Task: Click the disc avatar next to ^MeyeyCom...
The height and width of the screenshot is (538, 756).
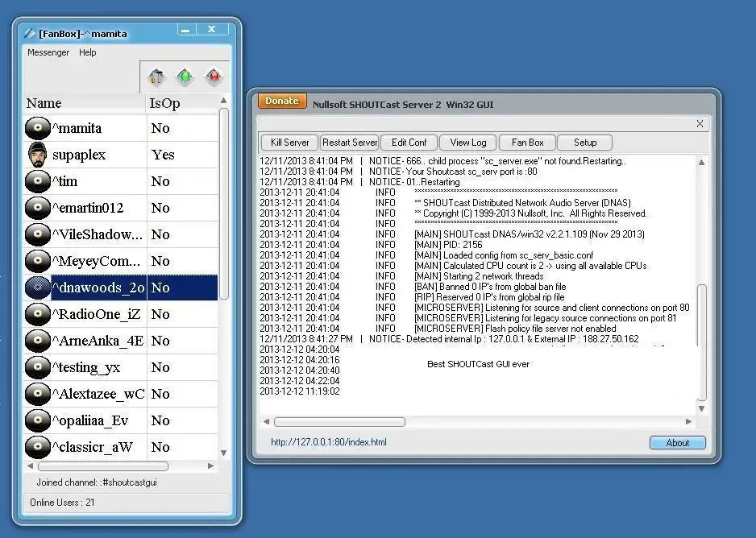Action: (x=38, y=261)
